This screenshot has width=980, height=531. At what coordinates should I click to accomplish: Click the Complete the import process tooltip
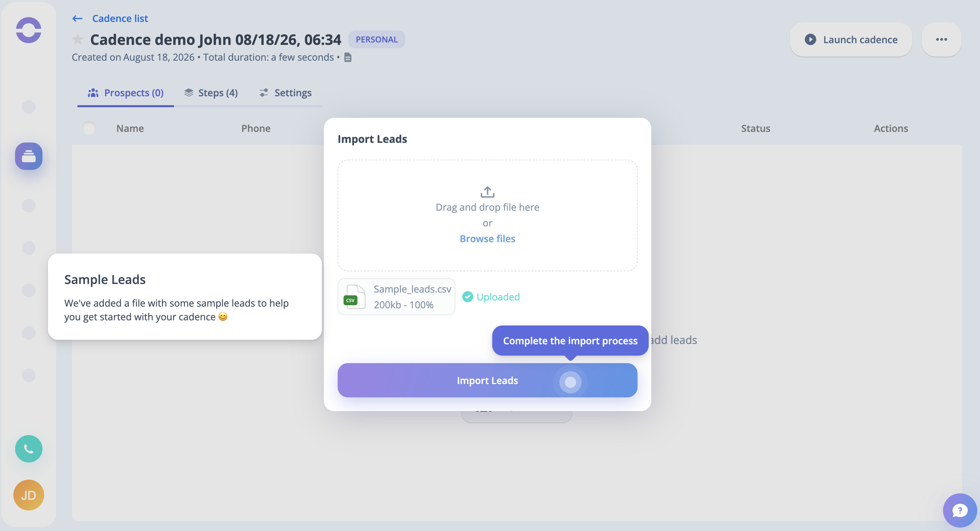point(570,341)
